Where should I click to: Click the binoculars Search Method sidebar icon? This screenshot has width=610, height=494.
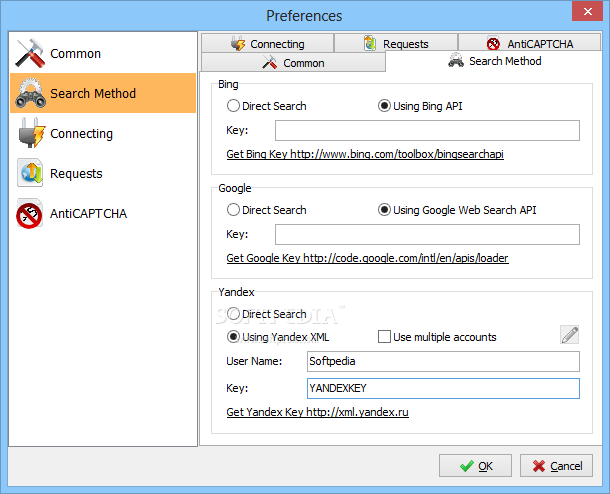click(30, 93)
